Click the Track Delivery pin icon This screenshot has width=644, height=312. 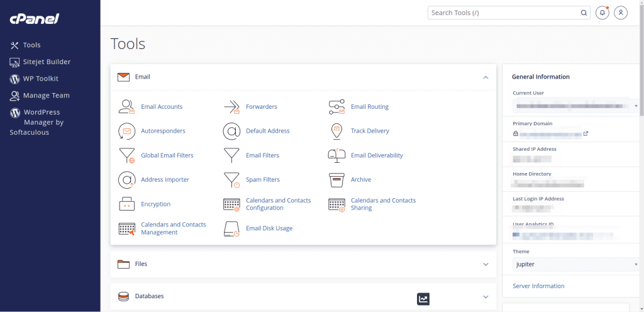337,131
